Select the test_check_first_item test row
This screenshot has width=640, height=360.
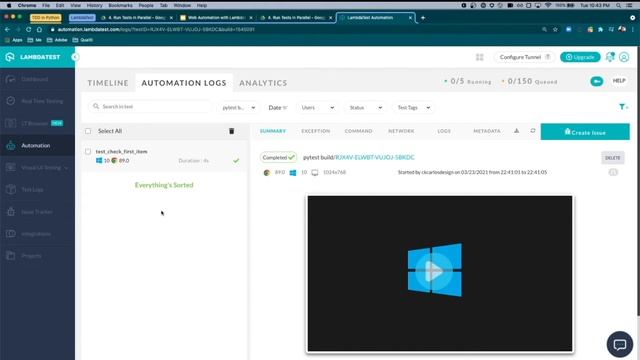pos(164,156)
